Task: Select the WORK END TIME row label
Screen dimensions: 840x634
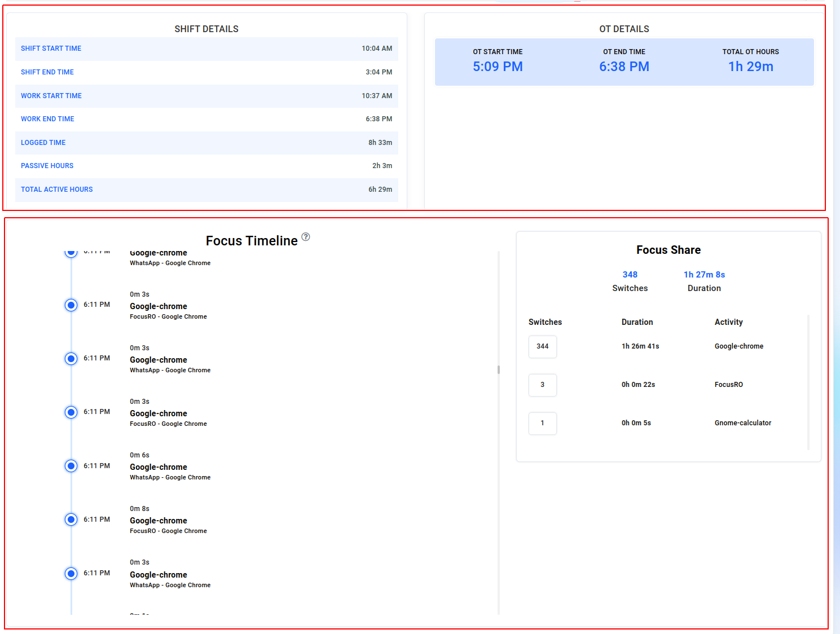Action: click(47, 119)
